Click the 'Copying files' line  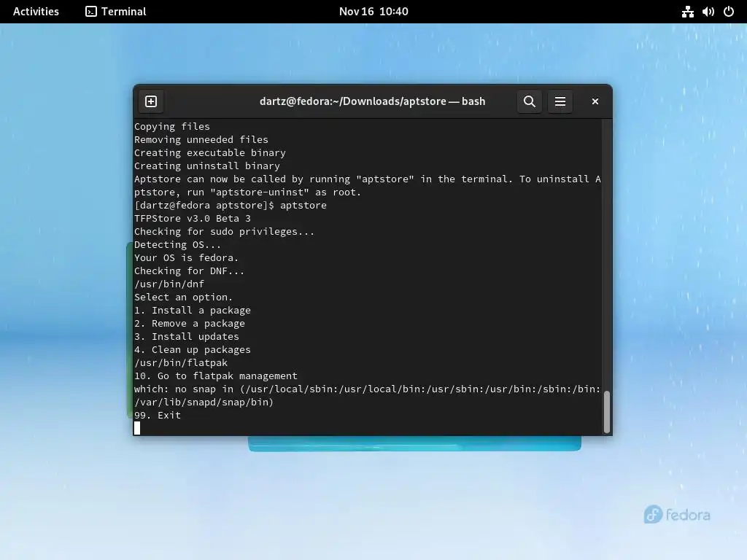tap(172, 127)
